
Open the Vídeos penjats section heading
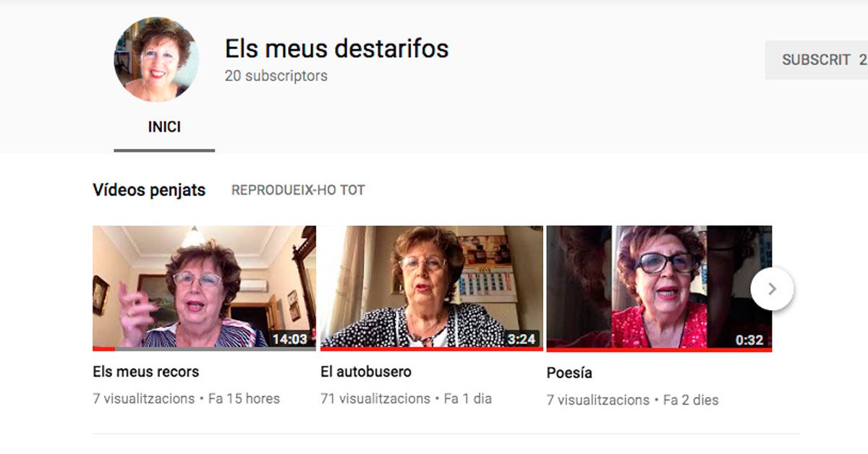(x=149, y=190)
